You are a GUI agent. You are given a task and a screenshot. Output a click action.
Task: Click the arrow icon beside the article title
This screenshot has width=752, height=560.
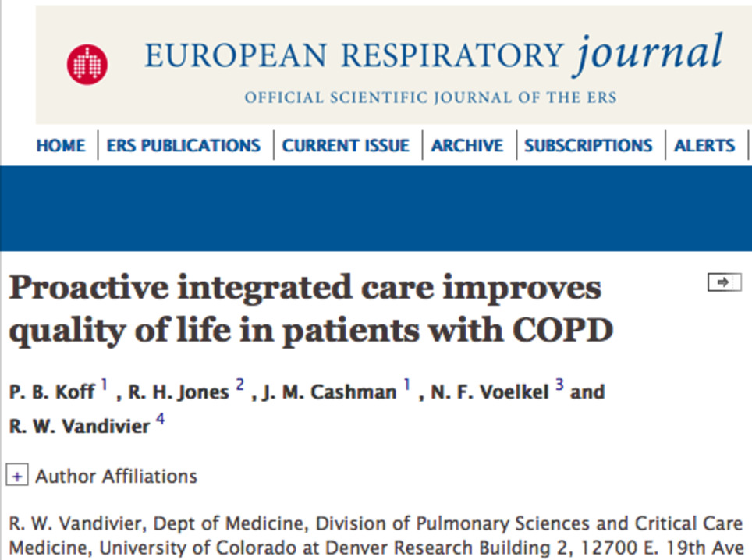click(x=724, y=282)
